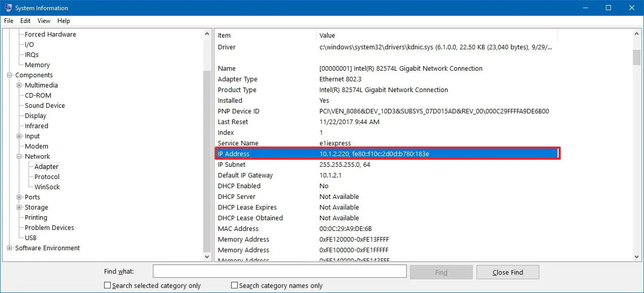Screen dimensions: 644x293
Task: Collapse the Network tree node
Action: click(19, 157)
